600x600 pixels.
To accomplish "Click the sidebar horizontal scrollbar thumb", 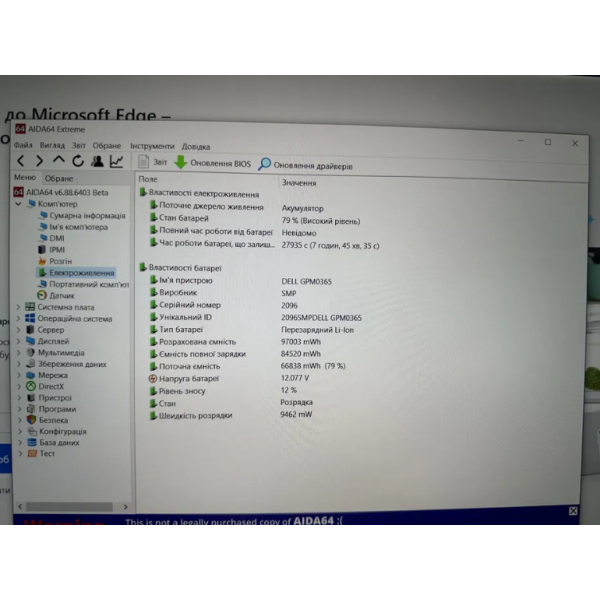I will pos(69,507).
